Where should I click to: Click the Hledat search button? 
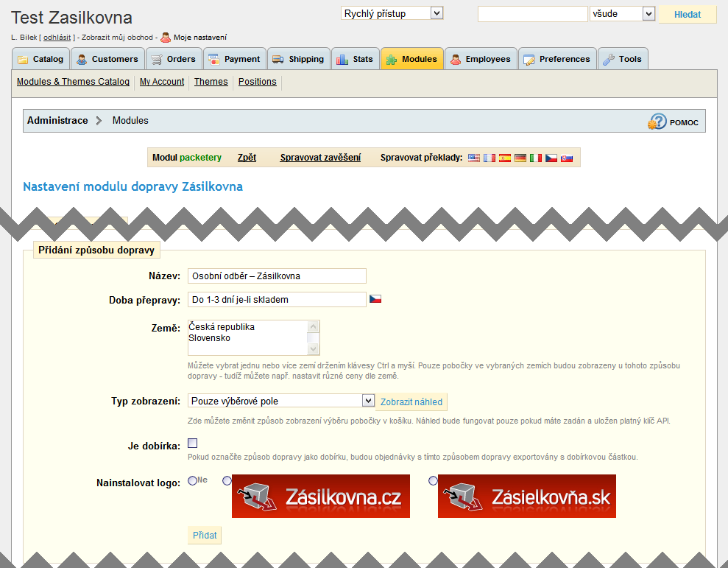[x=687, y=15]
